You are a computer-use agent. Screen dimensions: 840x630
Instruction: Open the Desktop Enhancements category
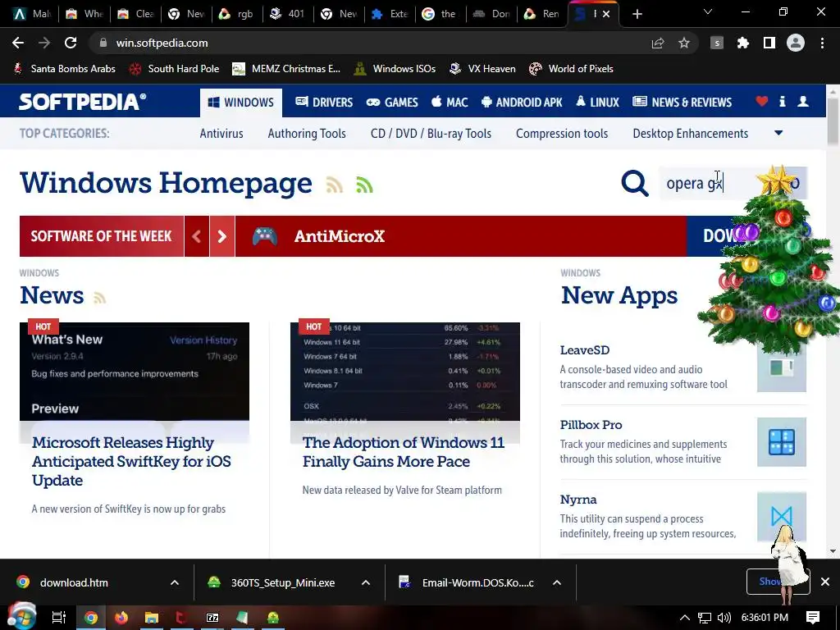pyautogui.click(x=691, y=134)
